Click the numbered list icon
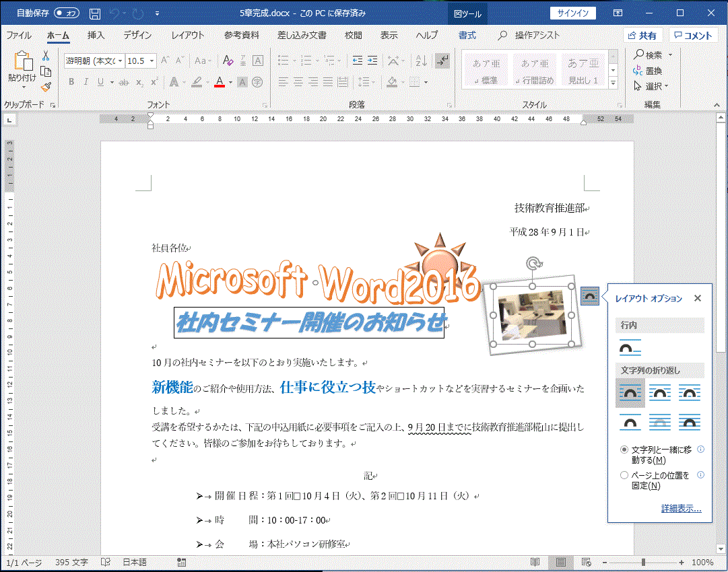 pos(306,61)
